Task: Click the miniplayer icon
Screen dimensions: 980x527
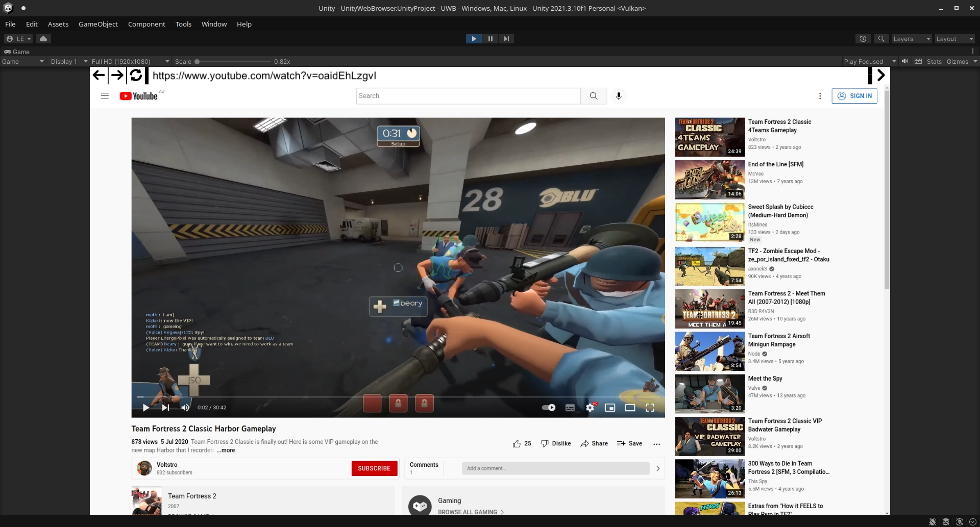Action: click(x=610, y=408)
